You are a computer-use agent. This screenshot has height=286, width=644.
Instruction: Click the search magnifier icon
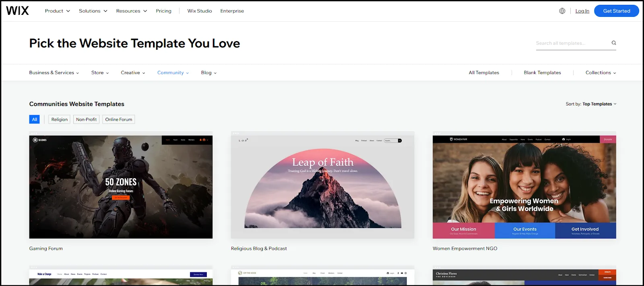click(x=614, y=43)
